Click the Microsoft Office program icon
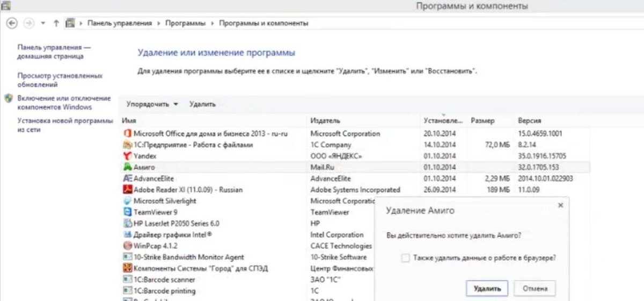The height and width of the screenshot is (301, 644). coord(128,134)
